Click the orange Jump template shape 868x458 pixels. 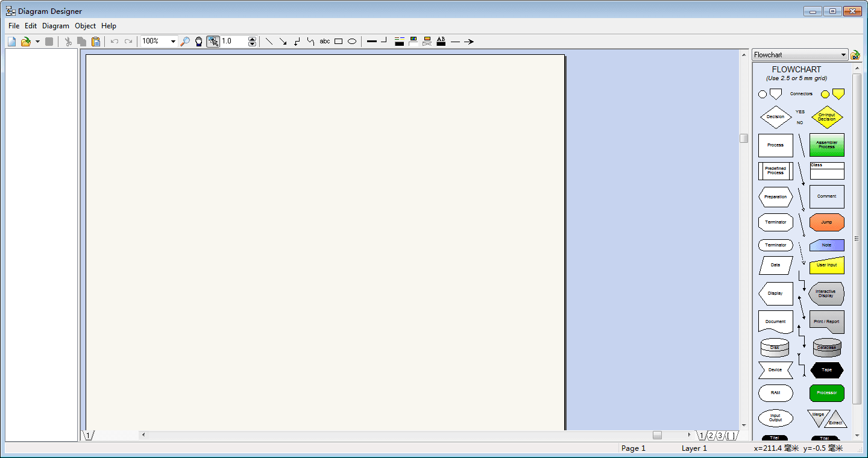[x=826, y=222]
